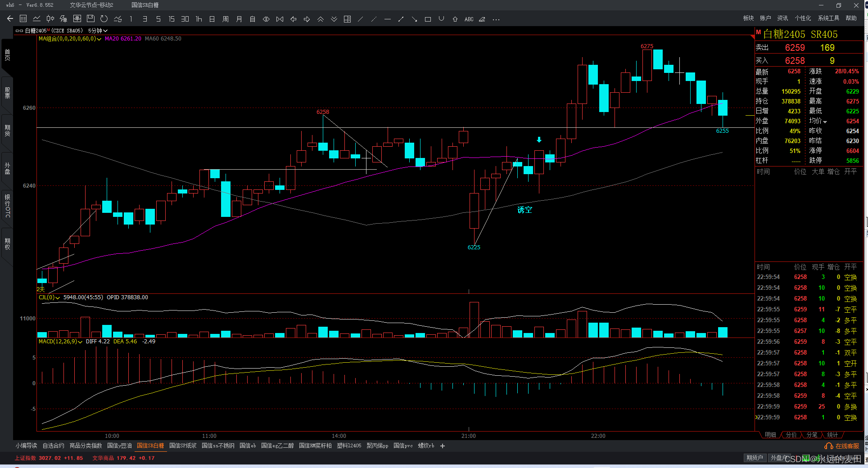Image resolution: width=868 pixels, height=468 pixels.
Task: Select the up-arrow marker drawing tool
Action: [455, 19]
